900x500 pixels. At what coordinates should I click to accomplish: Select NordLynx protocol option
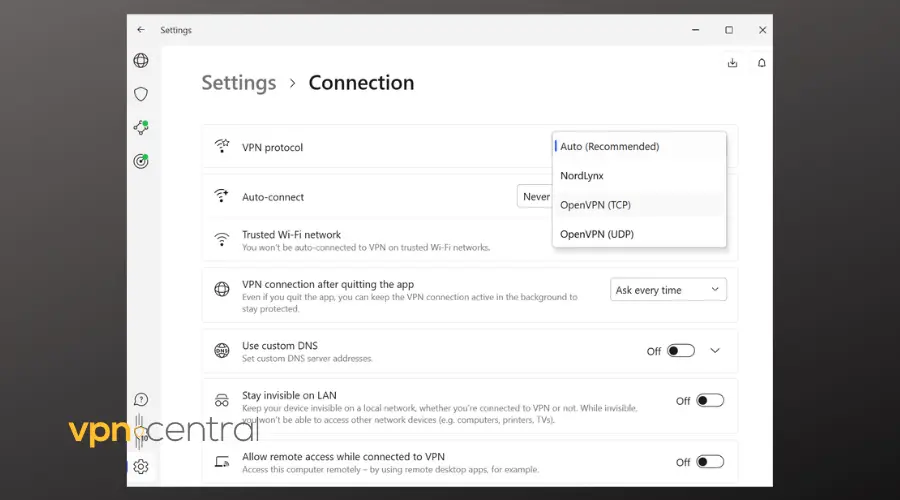tap(639, 176)
